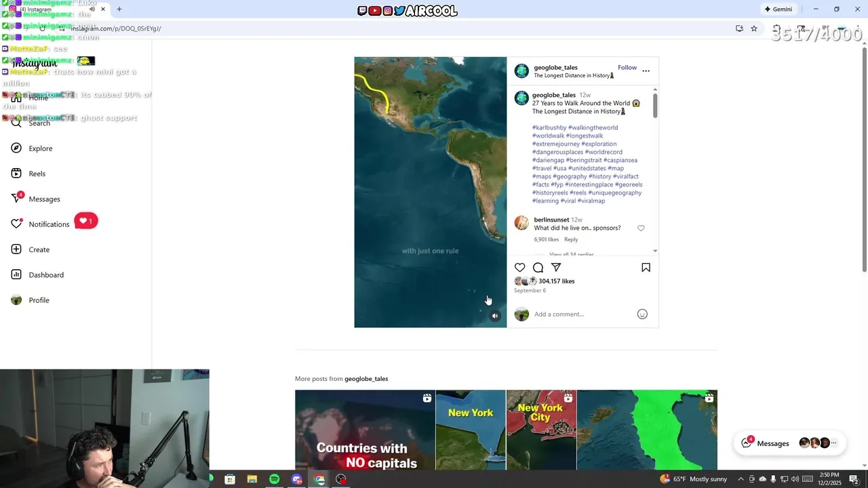Open the Countries with NO capitals post
This screenshot has width=868, height=488.
(365, 430)
